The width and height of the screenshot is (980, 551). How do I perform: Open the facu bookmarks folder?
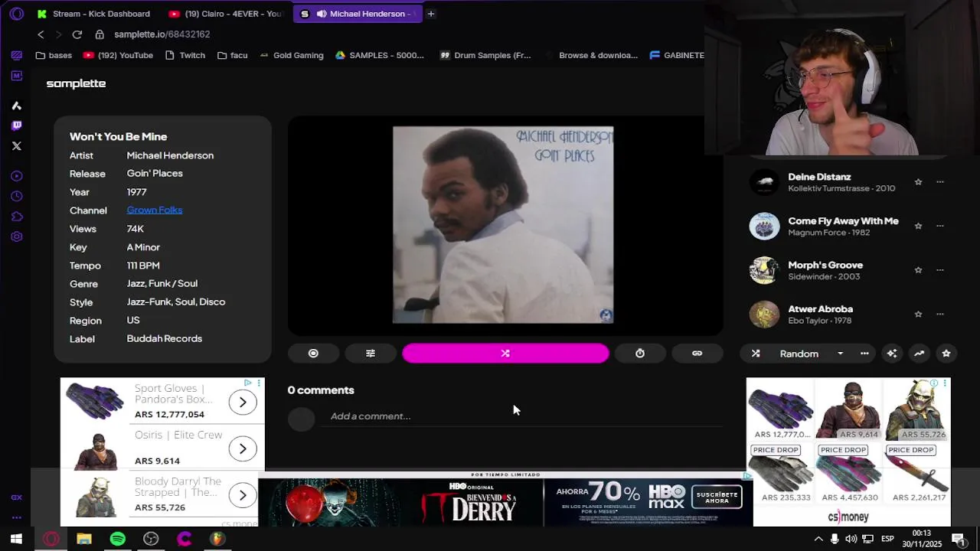click(x=232, y=55)
